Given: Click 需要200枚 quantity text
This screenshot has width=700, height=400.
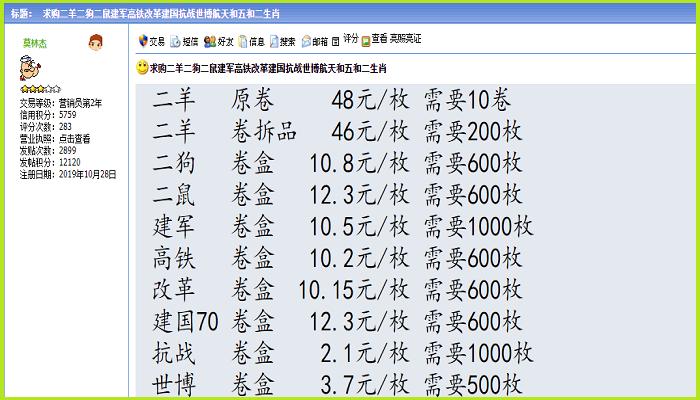Looking at the screenshot, I should pyautogui.click(x=473, y=132).
